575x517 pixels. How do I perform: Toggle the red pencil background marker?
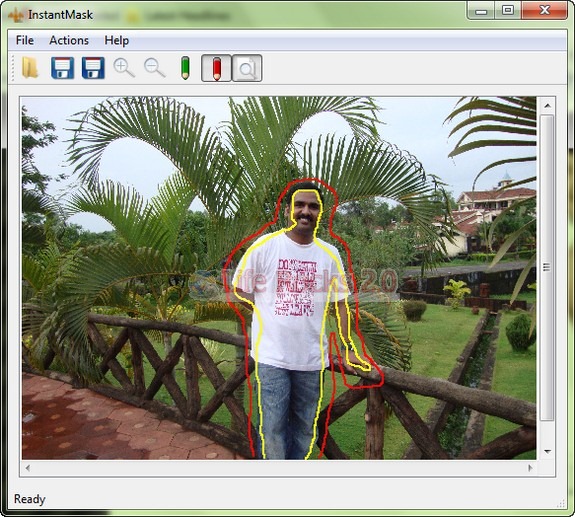[216, 68]
